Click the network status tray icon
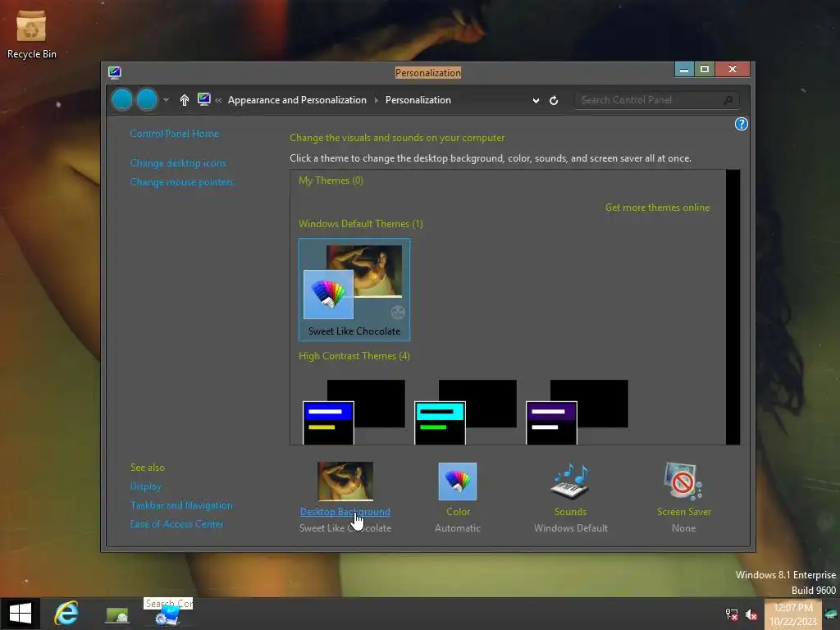Screen dimensions: 840x630 click(x=731, y=614)
